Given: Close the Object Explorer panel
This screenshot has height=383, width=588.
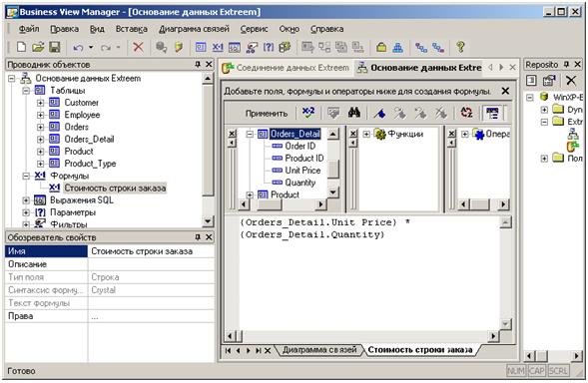Looking at the screenshot, I should pos(209,65).
